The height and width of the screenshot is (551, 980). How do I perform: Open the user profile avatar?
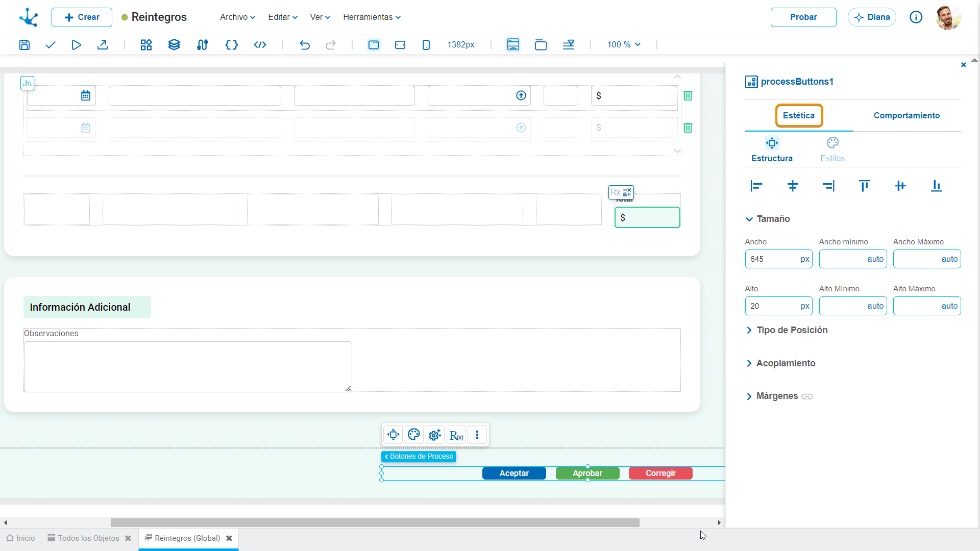coord(948,17)
